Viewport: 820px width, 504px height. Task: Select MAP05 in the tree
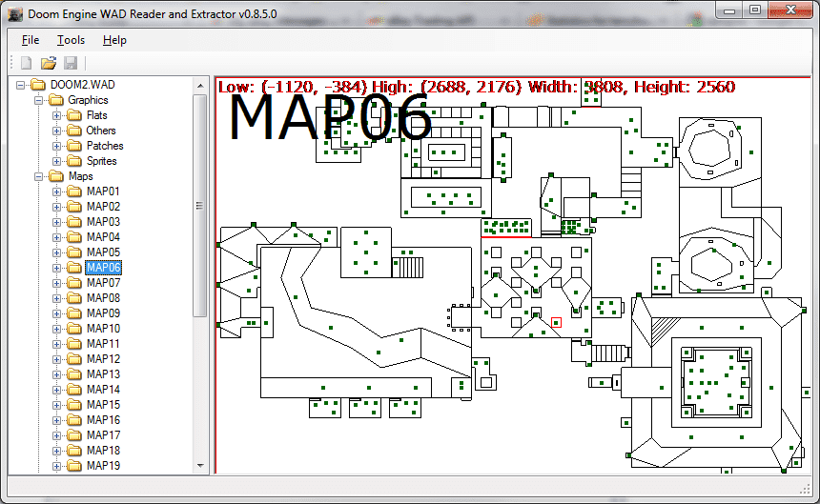click(104, 252)
